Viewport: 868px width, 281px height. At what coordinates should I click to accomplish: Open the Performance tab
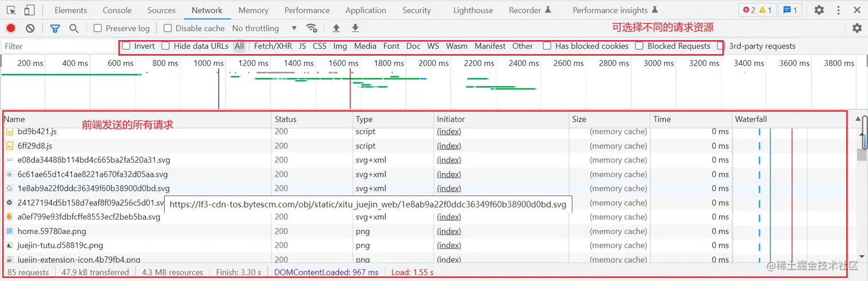click(307, 10)
